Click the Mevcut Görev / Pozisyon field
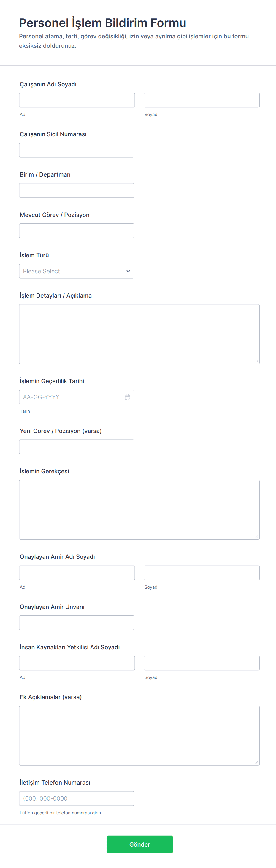 tap(77, 231)
